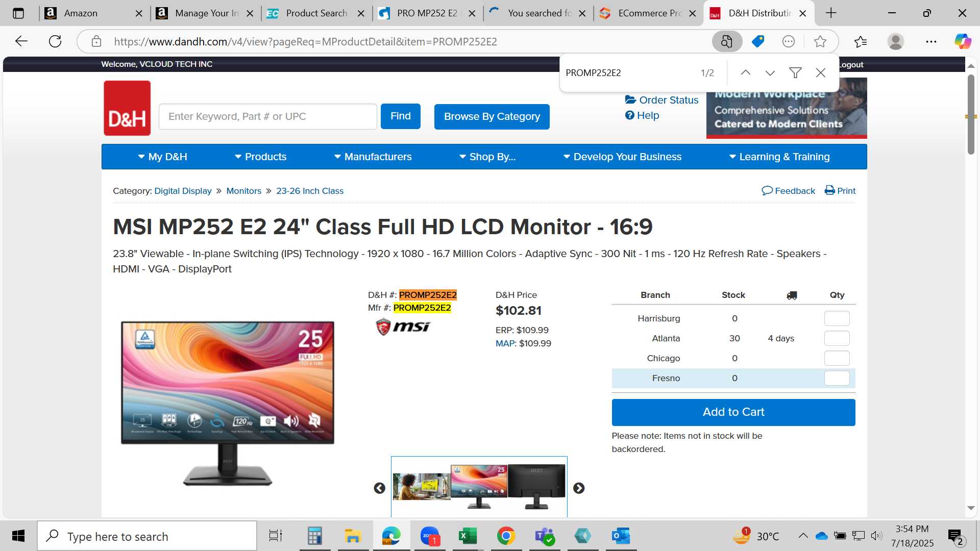Open the shopping price tag icon

point(758,41)
